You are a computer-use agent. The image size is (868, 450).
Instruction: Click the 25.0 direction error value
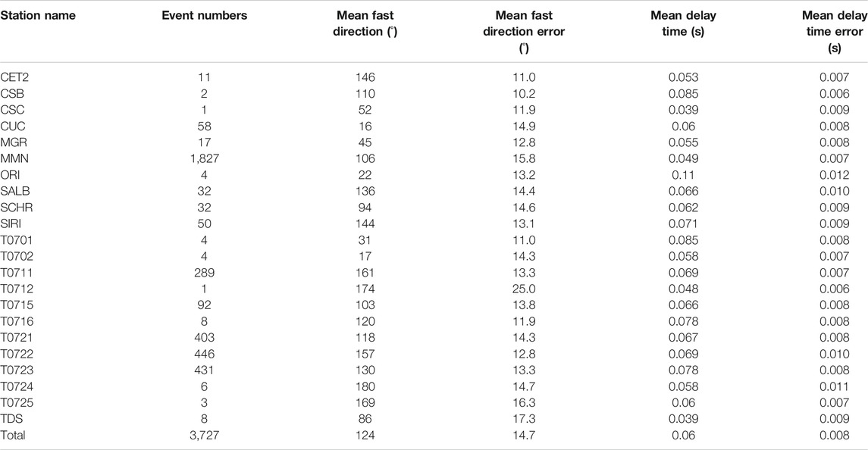click(524, 289)
